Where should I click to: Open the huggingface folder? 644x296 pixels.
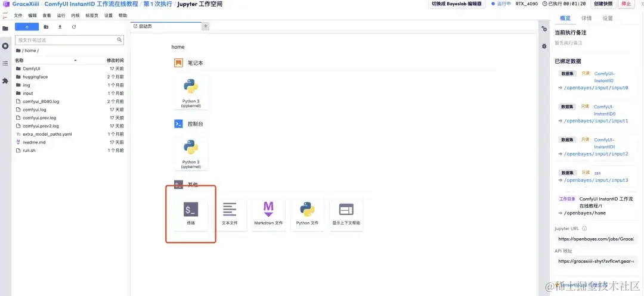[x=70, y=77]
